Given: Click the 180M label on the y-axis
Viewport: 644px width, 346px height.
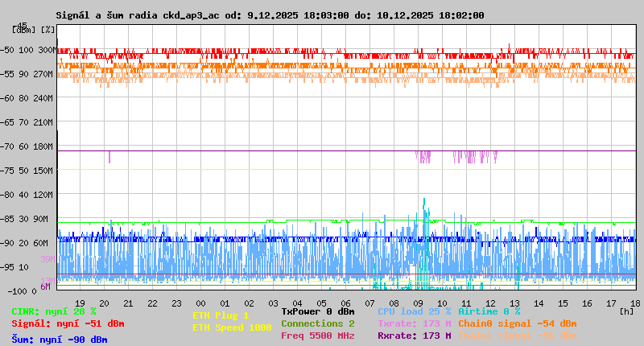Looking at the screenshot, I should [x=43, y=146].
